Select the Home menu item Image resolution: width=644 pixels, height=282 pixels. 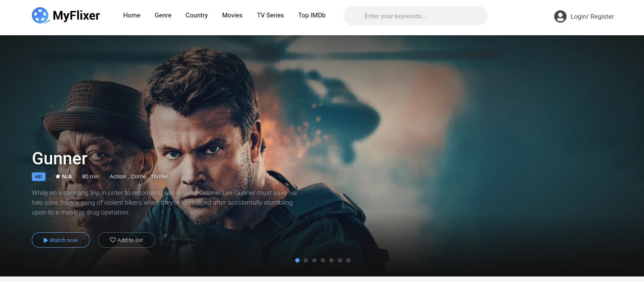click(132, 15)
